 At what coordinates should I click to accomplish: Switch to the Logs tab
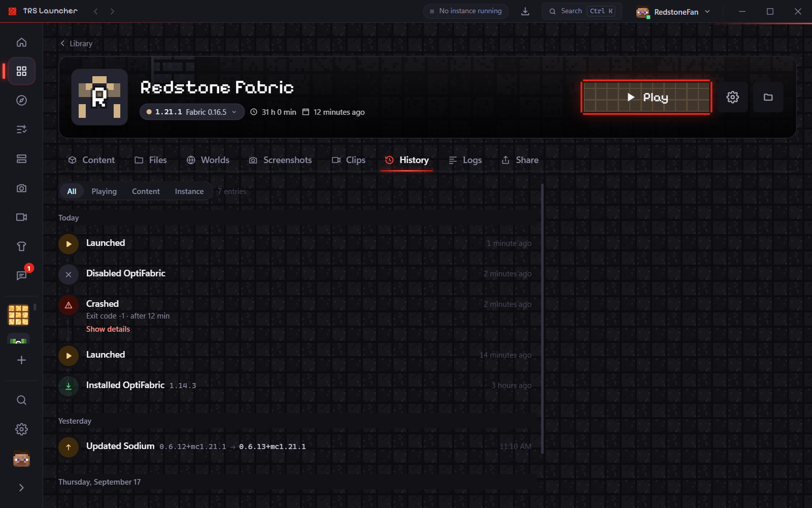[x=465, y=160]
